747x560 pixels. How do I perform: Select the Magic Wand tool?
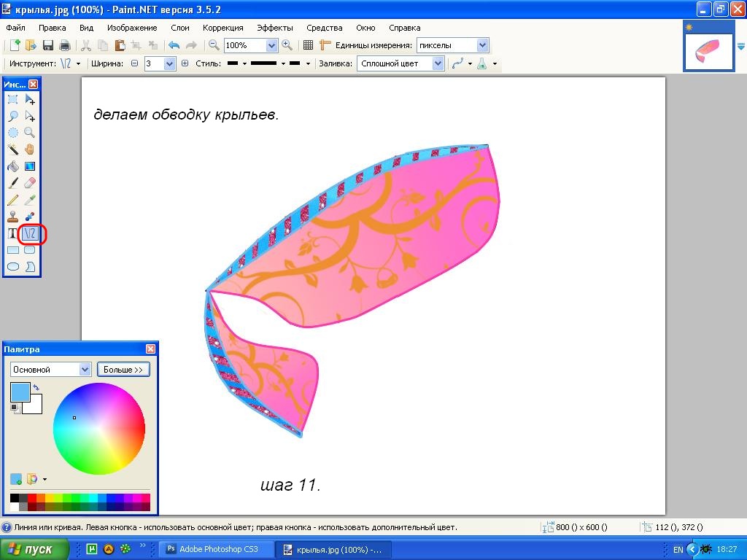(13, 149)
